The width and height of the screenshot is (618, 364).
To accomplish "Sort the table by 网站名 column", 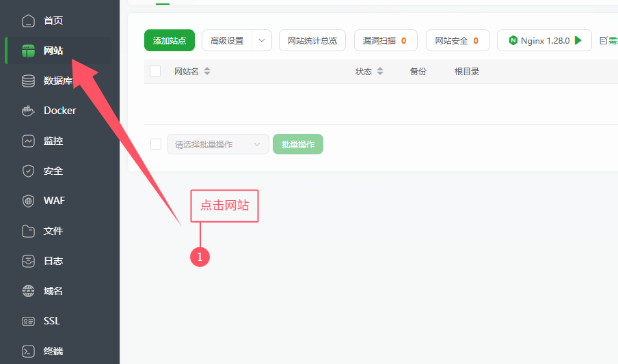I will coord(207,71).
